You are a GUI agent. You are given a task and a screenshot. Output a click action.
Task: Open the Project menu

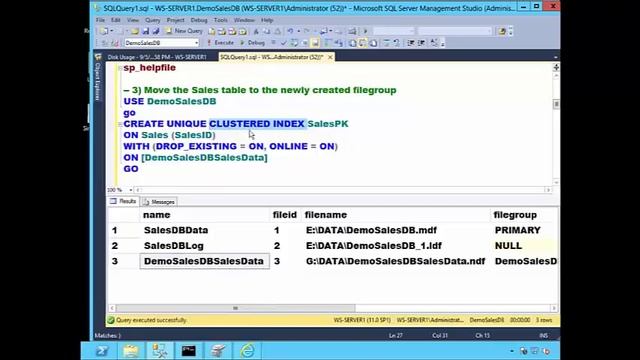(x=176, y=20)
